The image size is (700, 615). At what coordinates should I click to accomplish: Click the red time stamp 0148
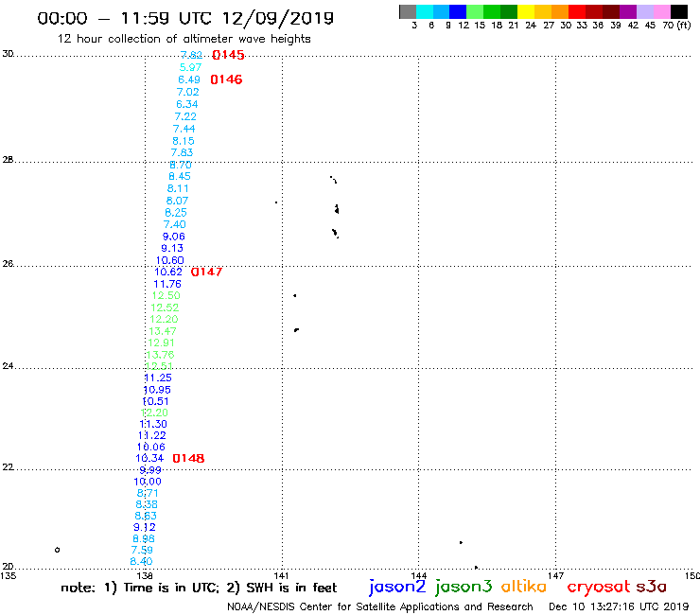(188, 458)
